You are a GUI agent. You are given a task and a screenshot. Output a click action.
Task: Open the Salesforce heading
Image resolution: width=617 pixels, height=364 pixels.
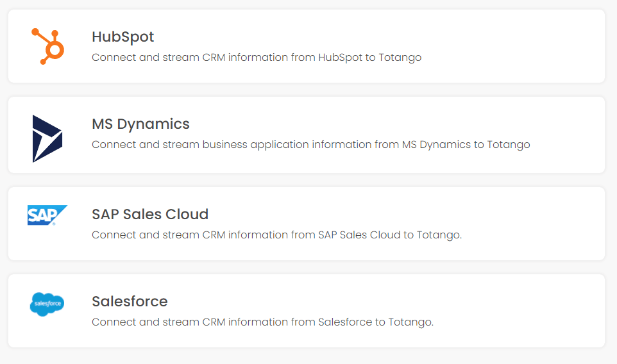[x=130, y=301]
